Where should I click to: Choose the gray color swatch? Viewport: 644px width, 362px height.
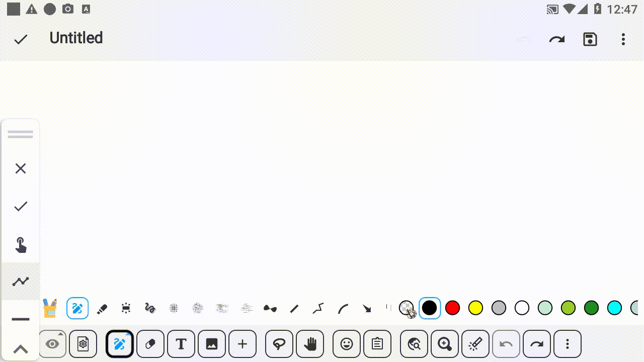[x=499, y=308]
